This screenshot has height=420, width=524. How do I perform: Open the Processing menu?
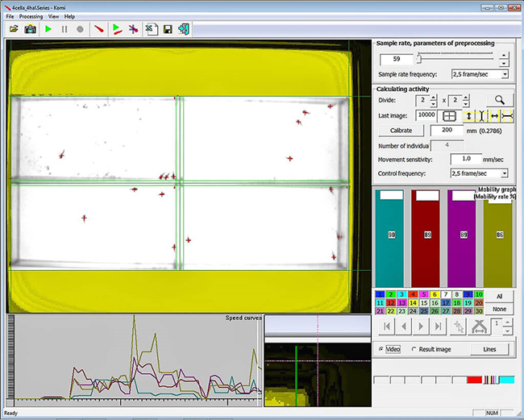[x=31, y=16]
